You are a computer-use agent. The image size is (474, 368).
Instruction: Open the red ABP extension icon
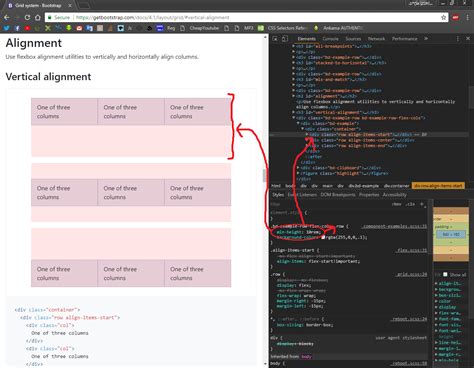[x=455, y=17]
